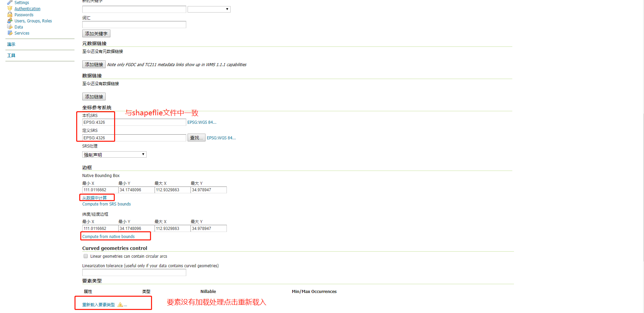Enable Linear geometries can contain circular arcs

[85, 256]
